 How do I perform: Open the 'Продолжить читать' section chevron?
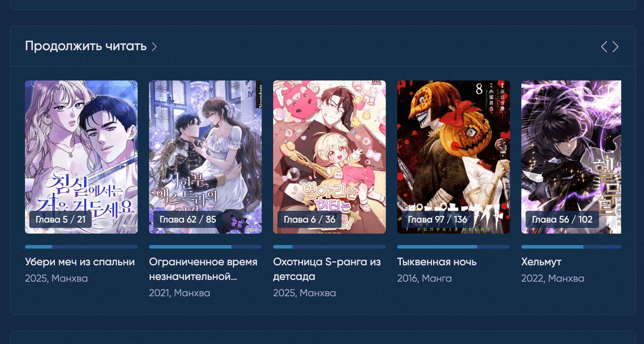click(154, 47)
